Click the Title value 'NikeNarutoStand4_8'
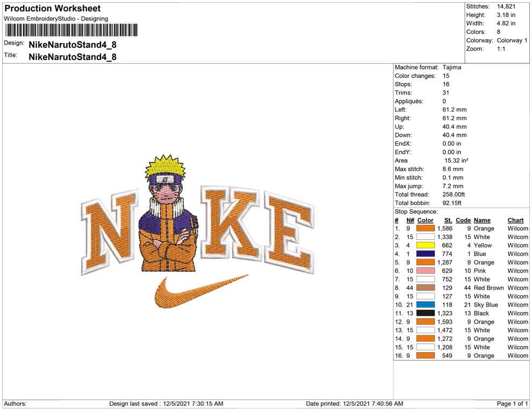The height and width of the screenshot is (409, 532). (73, 57)
